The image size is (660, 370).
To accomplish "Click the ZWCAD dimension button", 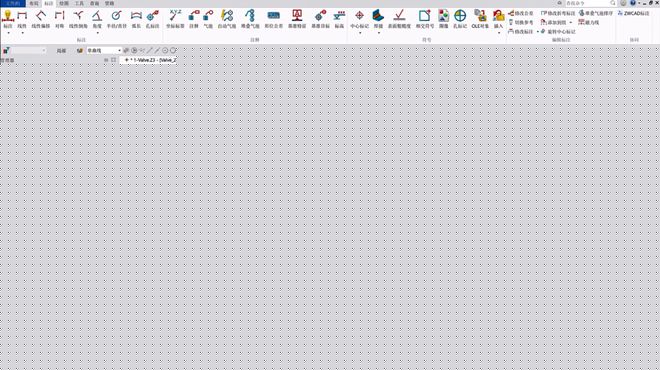I will (633, 13).
